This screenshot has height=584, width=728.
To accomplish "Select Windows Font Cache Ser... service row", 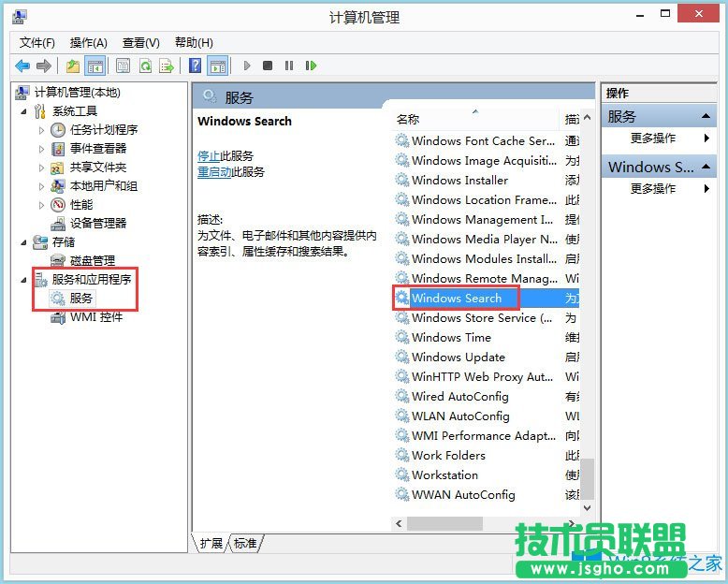I will [486, 140].
